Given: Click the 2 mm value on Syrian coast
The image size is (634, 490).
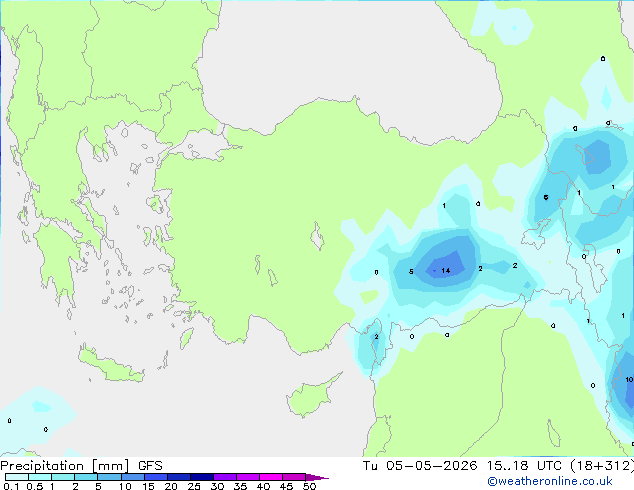Looking at the screenshot, I should [376, 337].
